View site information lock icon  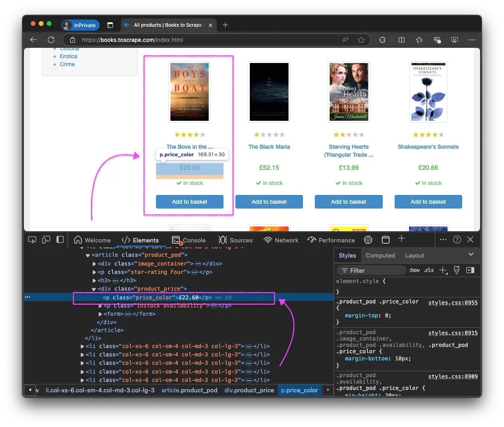tap(73, 40)
